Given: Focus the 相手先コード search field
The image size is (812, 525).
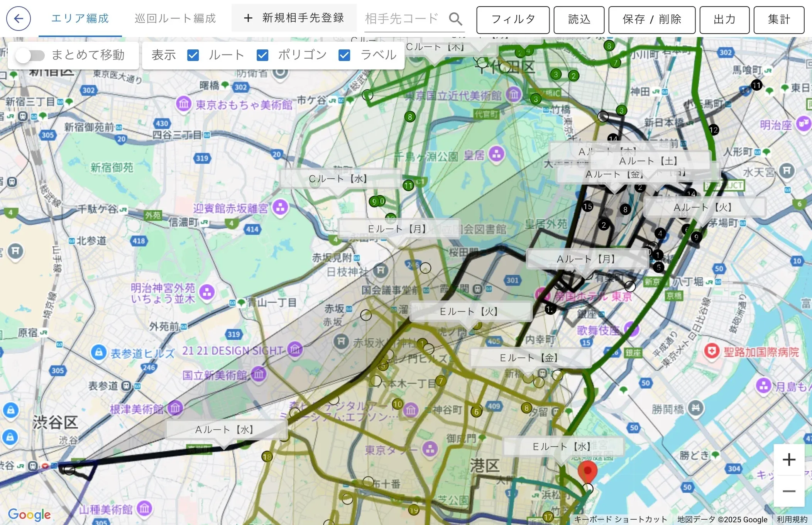Looking at the screenshot, I should coord(401,19).
